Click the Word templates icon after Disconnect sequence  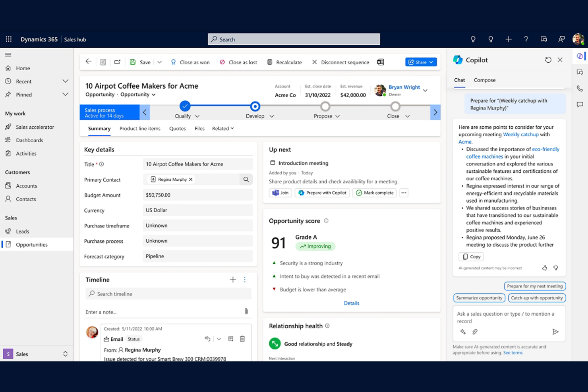[380, 62]
